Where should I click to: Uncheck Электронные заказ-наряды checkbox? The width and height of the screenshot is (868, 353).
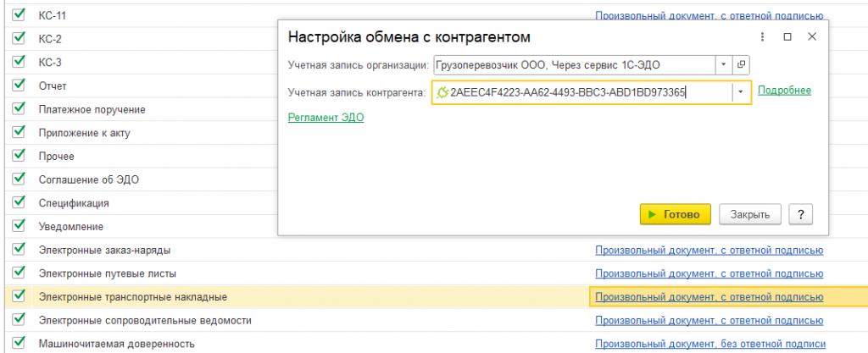(19, 249)
